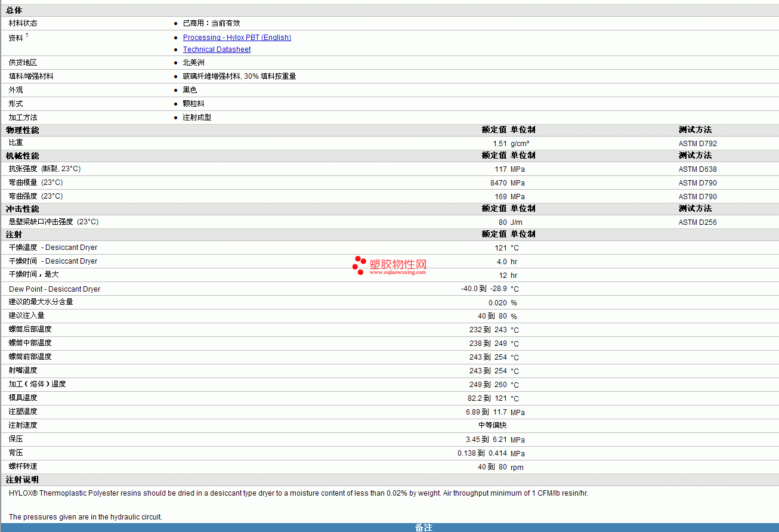Select the 黑色 appearance value

[190, 90]
